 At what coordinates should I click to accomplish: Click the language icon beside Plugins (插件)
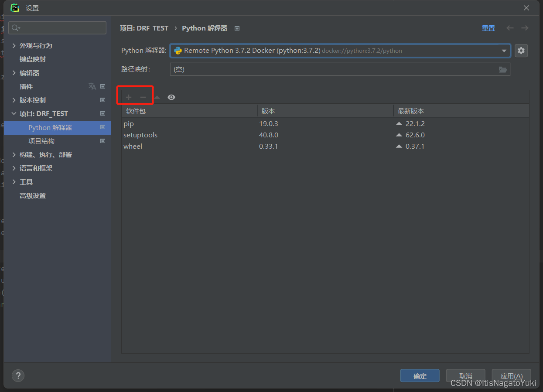[92, 86]
